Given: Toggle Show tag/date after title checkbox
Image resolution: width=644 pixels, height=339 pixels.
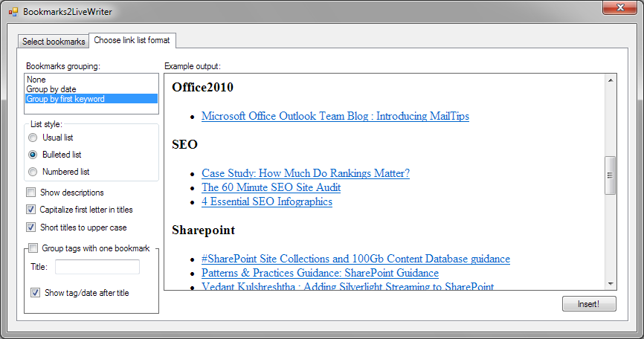Looking at the screenshot, I should pyautogui.click(x=35, y=293).
